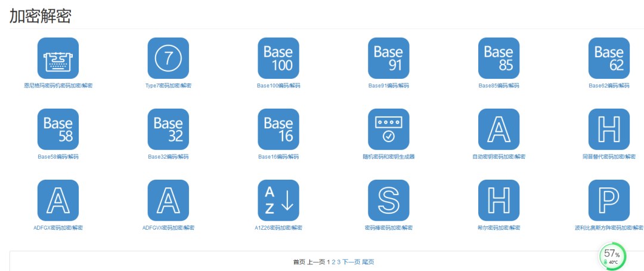This screenshot has width=644, height=271.
Task: Click the floating 57% temperature widget
Action: click(x=612, y=257)
